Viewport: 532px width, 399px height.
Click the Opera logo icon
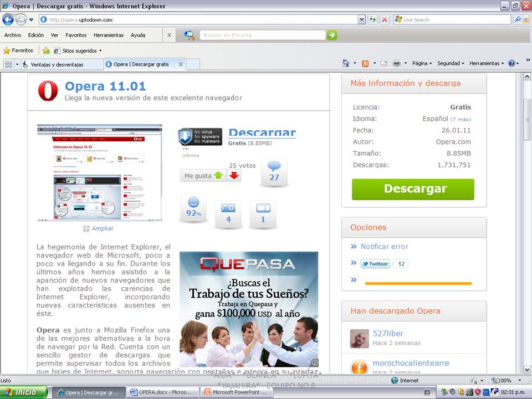[x=48, y=90]
